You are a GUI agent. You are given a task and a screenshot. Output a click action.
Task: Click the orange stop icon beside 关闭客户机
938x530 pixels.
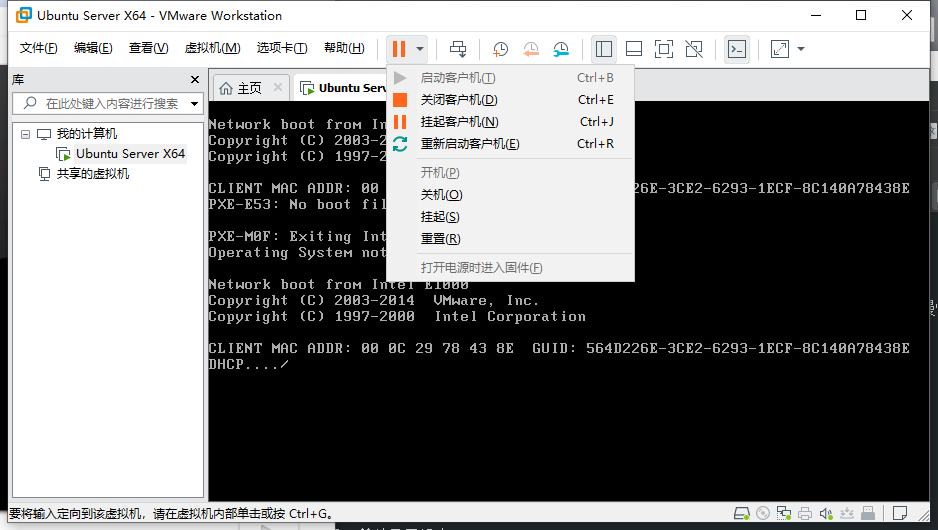[x=400, y=100]
